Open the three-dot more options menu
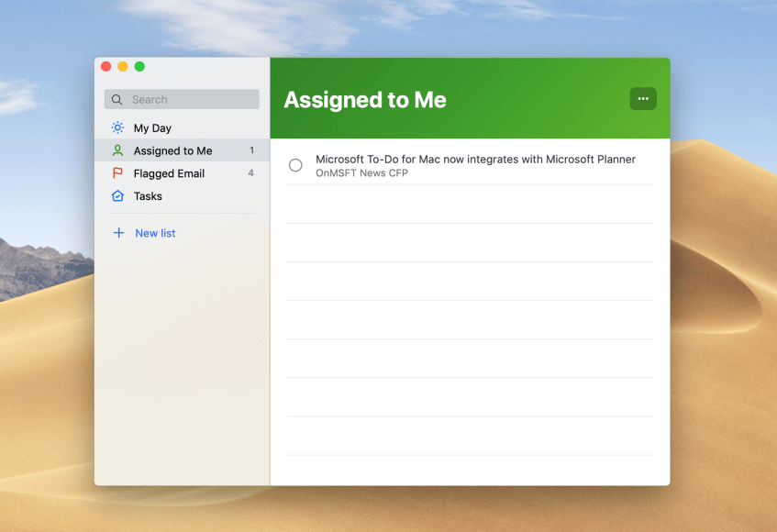 (643, 99)
